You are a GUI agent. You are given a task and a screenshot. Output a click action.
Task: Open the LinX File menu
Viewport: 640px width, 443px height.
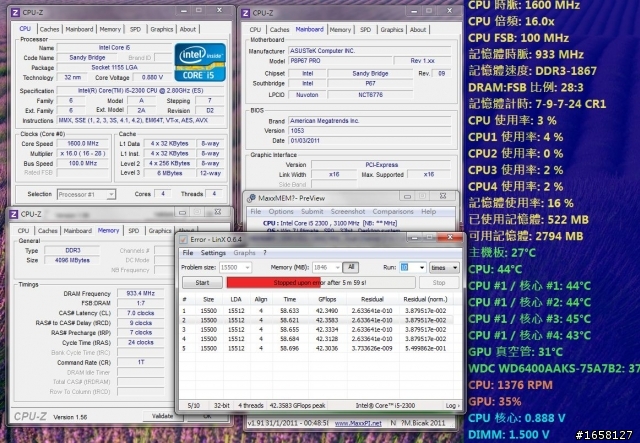tap(188, 253)
